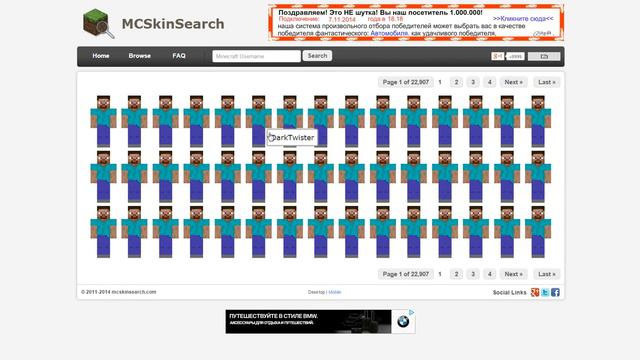
Task: Click the '© 2011-2014 mcskinsearch.com' text
Action: click(118, 292)
